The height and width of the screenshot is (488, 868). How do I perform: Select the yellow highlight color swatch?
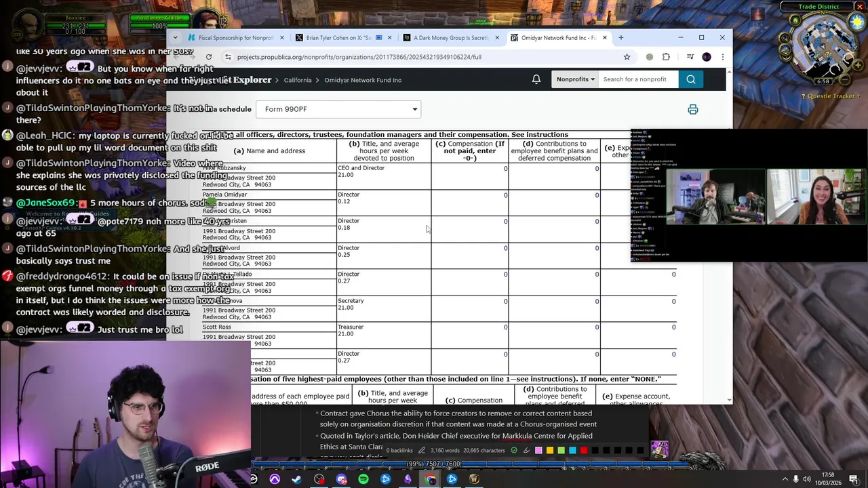[x=550, y=450]
